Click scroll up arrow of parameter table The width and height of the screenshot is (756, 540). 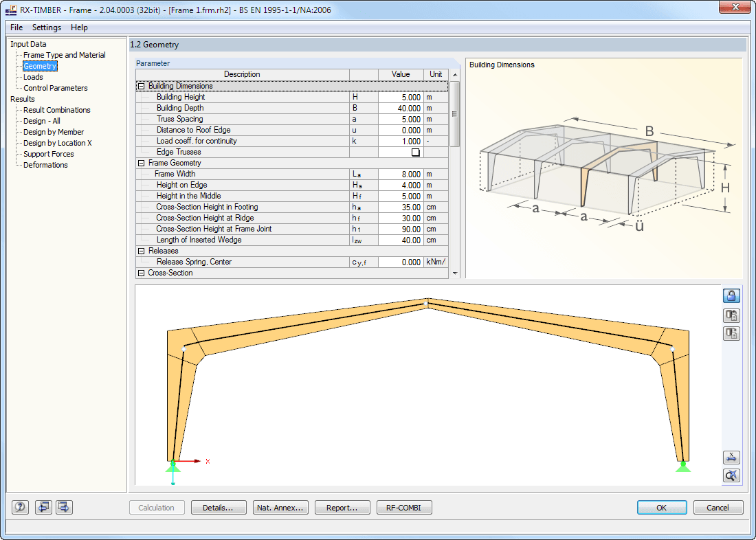pos(455,75)
